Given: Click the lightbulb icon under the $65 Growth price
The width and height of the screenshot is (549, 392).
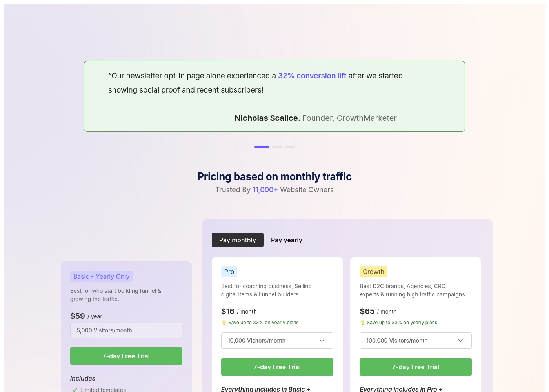Looking at the screenshot, I should pyautogui.click(x=362, y=323).
